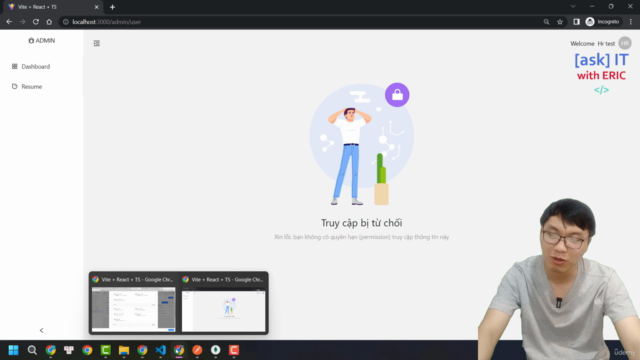Open the zoom magnifier icon in address bar
This screenshot has height=360, width=640.
click(x=546, y=22)
